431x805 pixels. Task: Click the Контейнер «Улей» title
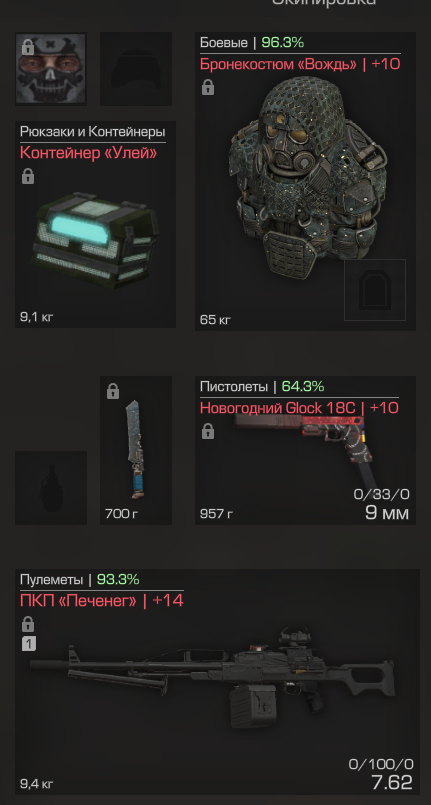[x=88, y=152]
